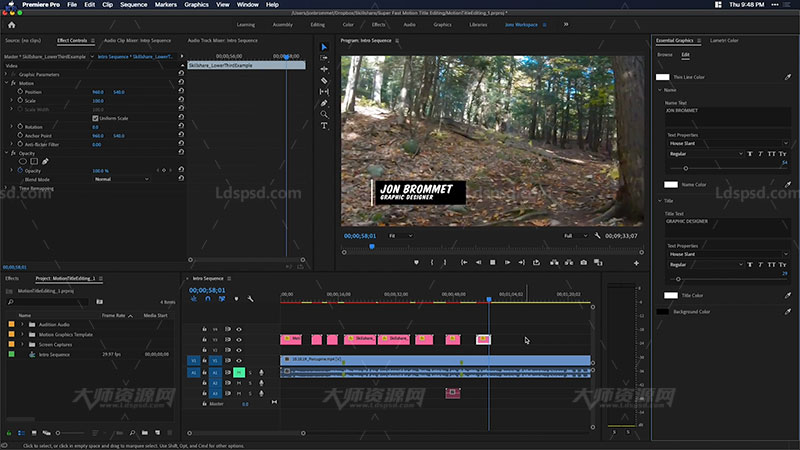Image resolution: width=800 pixels, height=450 pixels.
Task: Pick Thin Line Color with eyedropper
Action: click(788, 77)
